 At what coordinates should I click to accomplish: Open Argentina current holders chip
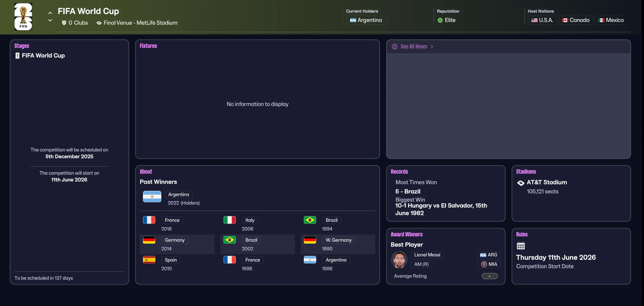[x=366, y=20]
